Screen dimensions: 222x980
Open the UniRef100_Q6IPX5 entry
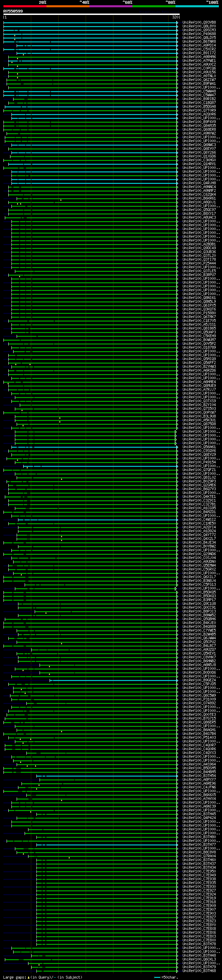point(199,306)
